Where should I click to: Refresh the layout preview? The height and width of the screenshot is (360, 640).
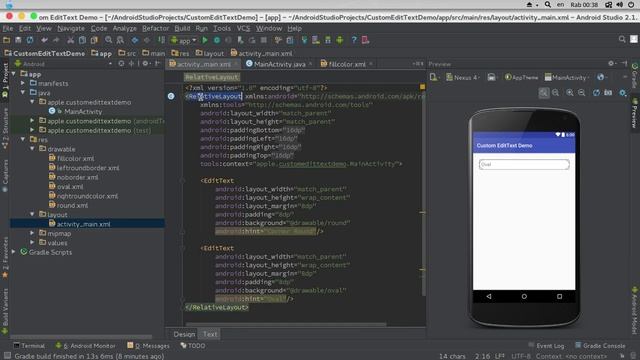pyautogui.click(x=596, y=93)
